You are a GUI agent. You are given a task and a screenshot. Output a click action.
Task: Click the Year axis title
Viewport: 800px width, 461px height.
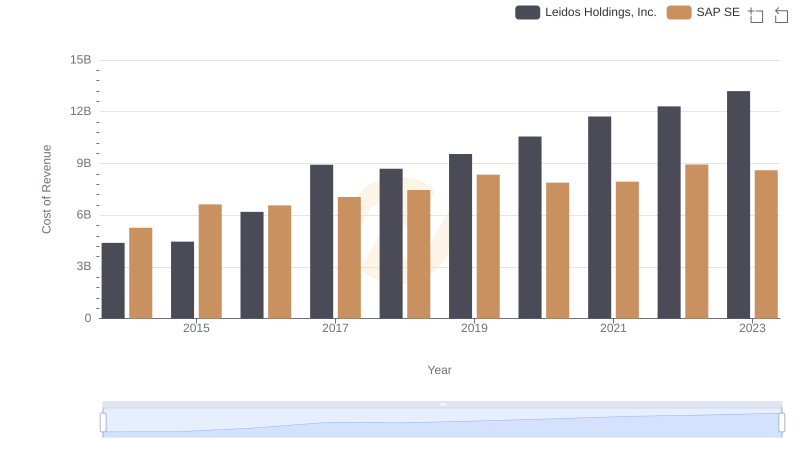pyautogui.click(x=439, y=370)
